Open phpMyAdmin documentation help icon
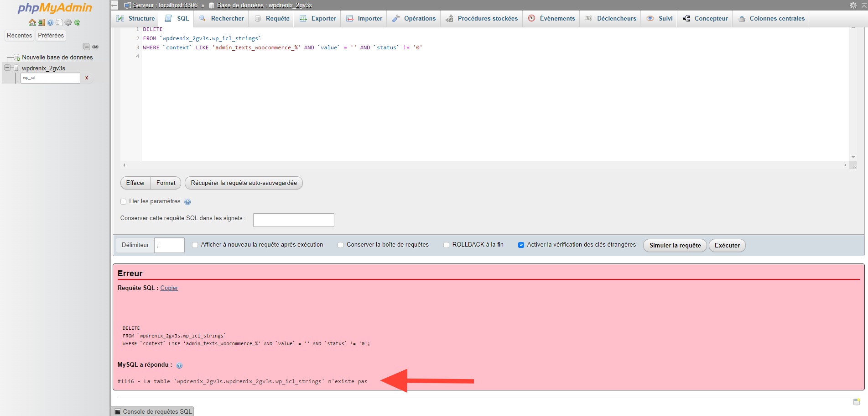Image resolution: width=868 pixels, height=416 pixels. tap(50, 22)
